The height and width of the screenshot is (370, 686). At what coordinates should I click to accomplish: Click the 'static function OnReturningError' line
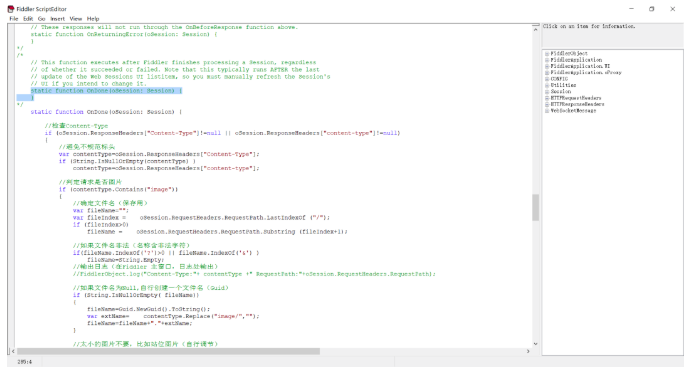pyautogui.click(x=124, y=34)
